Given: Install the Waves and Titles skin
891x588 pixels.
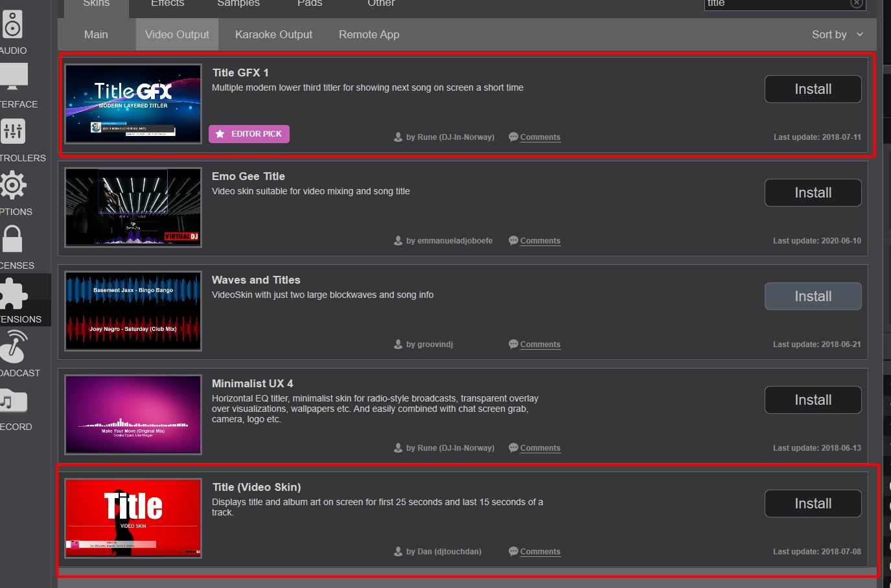Looking at the screenshot, I should (x=813, y=297).
